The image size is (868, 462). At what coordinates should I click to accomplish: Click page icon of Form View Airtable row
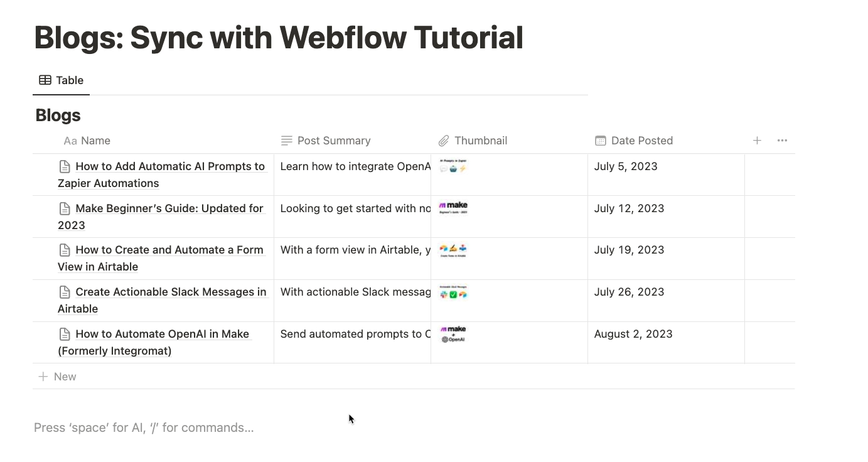pyautogui.click(x=65, y=250)
